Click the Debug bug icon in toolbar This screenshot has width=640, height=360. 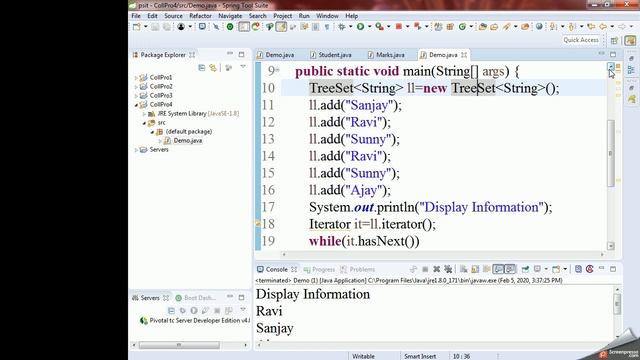click(342, 27)
